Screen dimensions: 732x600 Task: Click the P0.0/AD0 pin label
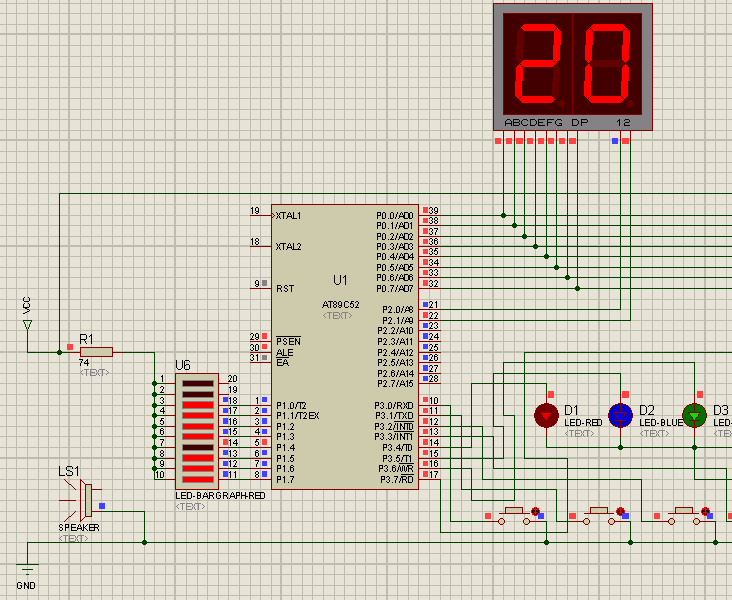pyautogui.click(x=395, y=216)
